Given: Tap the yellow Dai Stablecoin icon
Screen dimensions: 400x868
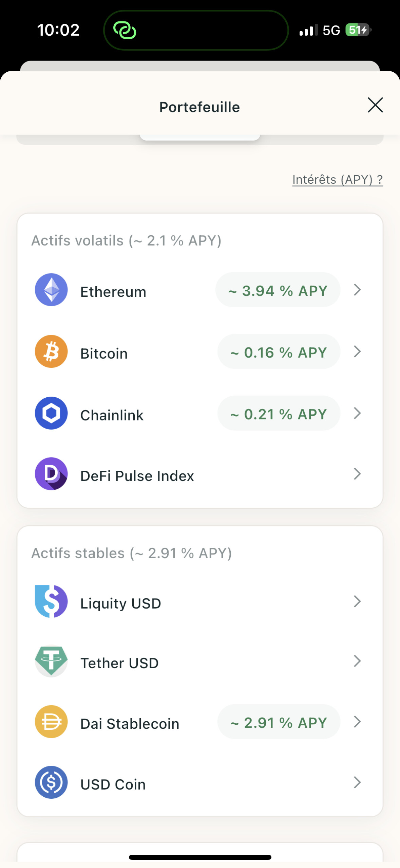Looking at the screenshot, I should click(x=51, y=722).
